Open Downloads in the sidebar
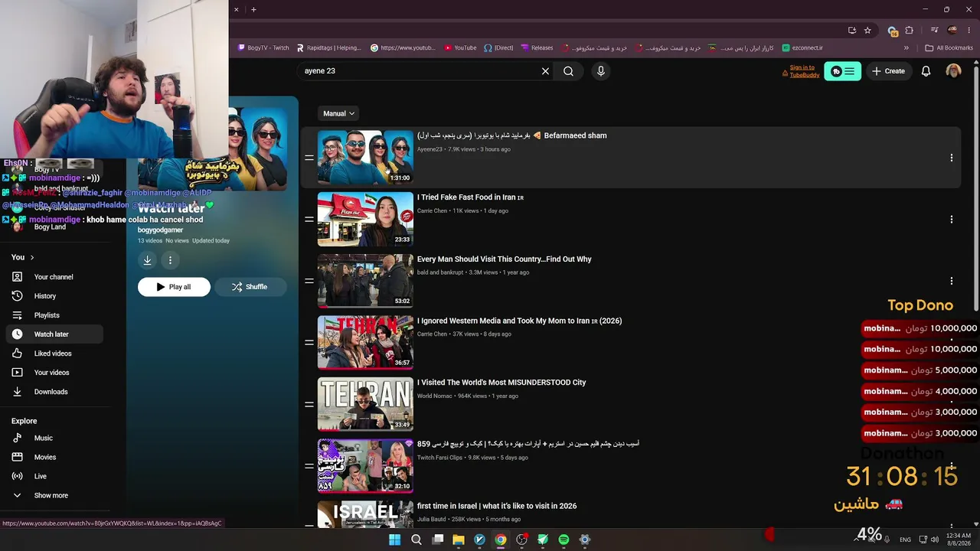 [x=54, y=392]
